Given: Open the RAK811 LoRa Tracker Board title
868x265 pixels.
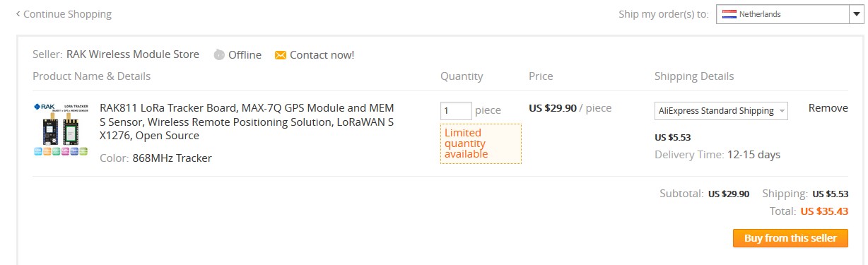Looking at the screenshot, I should click(x=247, y=122).
